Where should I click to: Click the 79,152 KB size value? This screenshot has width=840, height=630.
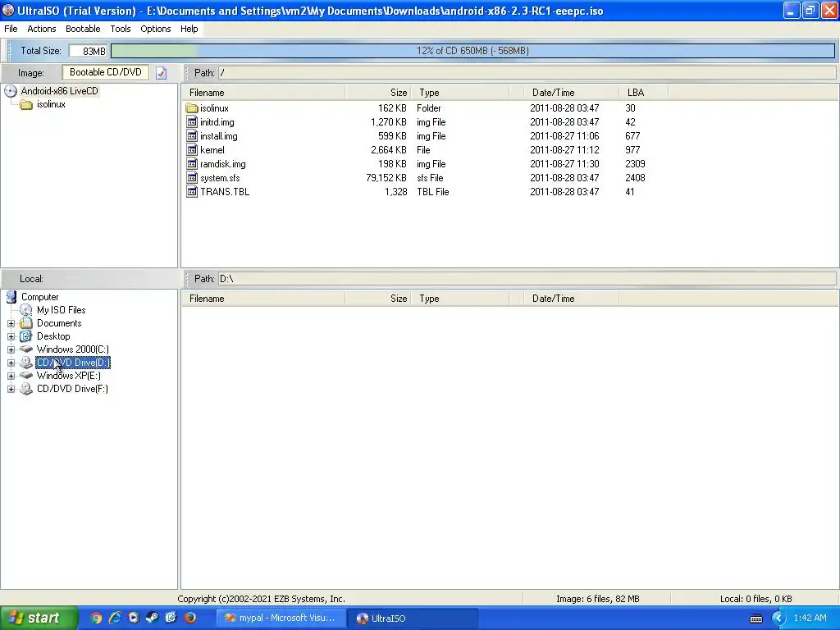click(x=386, y=178)
